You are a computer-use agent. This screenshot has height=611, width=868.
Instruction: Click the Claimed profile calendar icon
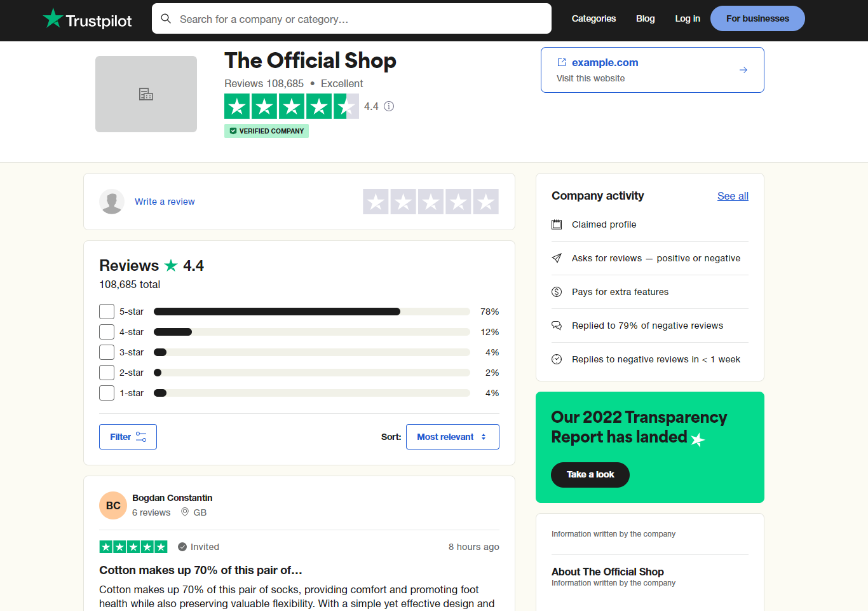click(x=557, y=224)
